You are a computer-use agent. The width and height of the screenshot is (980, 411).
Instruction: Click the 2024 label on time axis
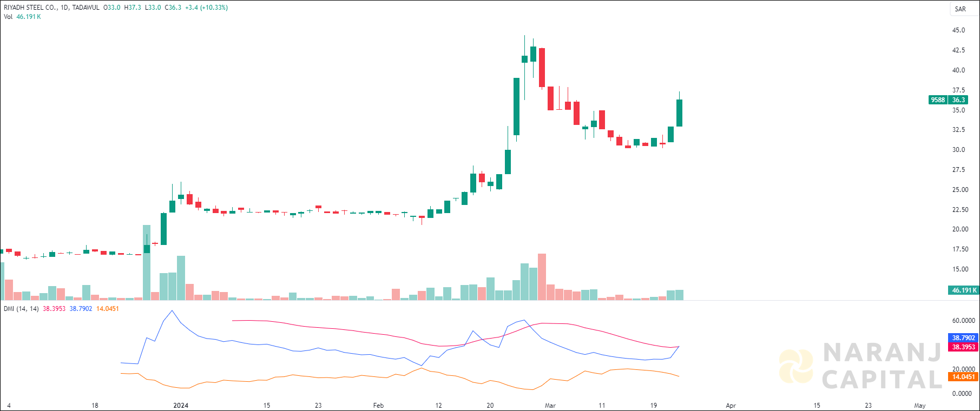pyautogui.click(x=181, y=406)
